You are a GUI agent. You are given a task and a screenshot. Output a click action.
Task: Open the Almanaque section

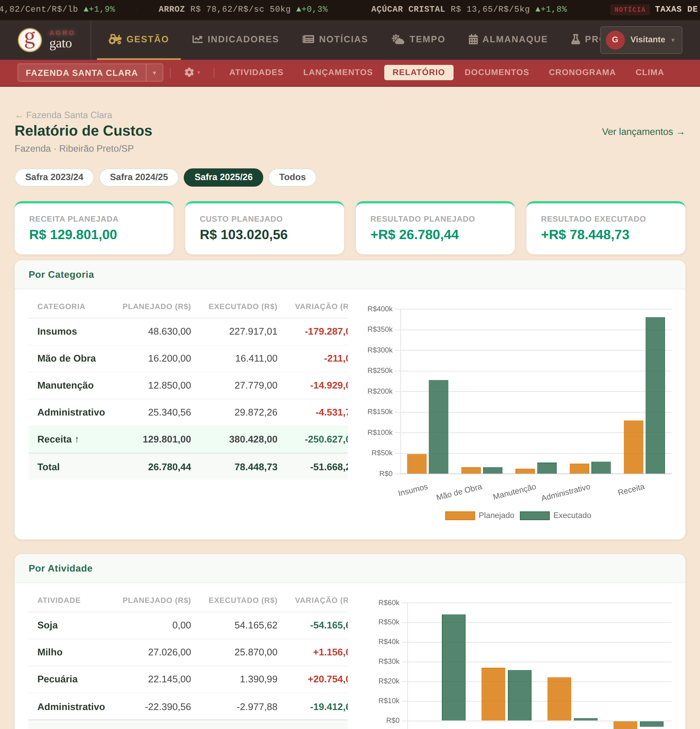[x=508, y=39]
